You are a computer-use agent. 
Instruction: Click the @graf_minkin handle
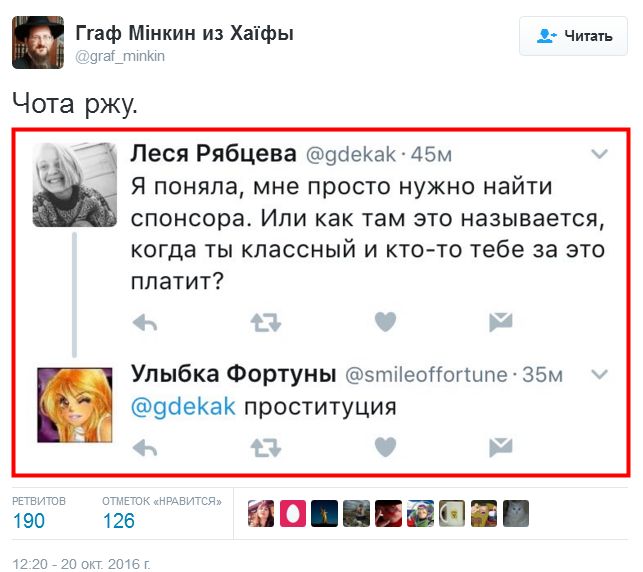121,56
